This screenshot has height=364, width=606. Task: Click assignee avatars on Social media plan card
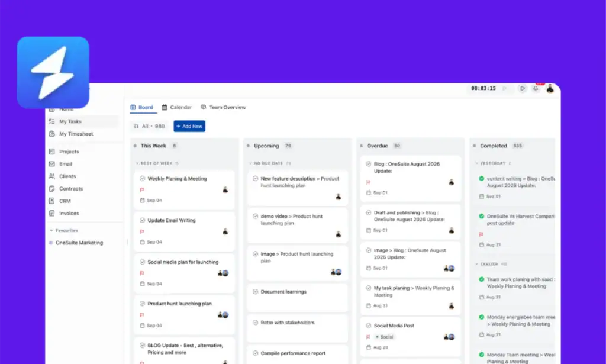coord(223,273)
